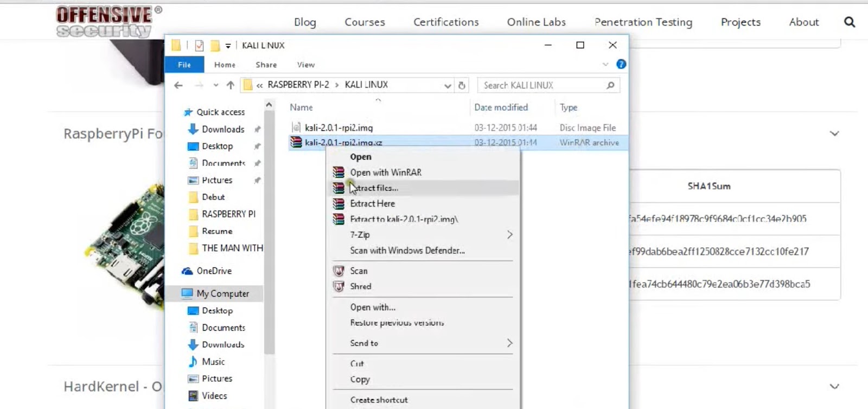Open Quick access in the navigation pane

point(220,112)
